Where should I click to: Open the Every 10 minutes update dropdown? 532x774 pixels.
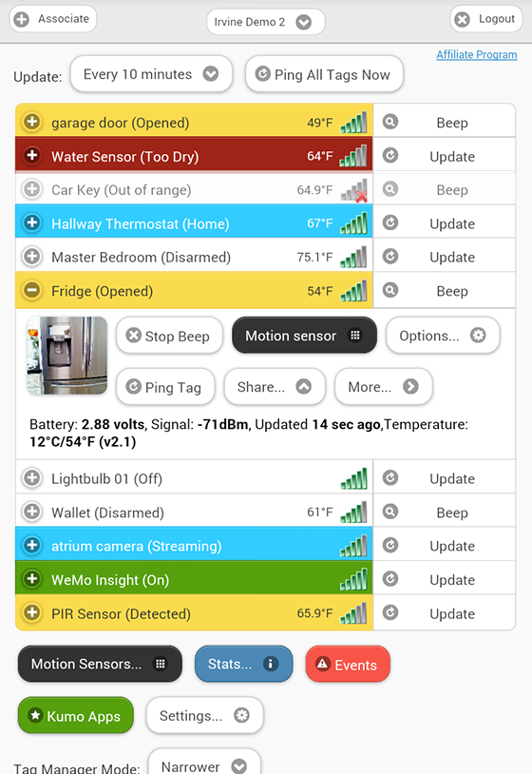(151, 74)
